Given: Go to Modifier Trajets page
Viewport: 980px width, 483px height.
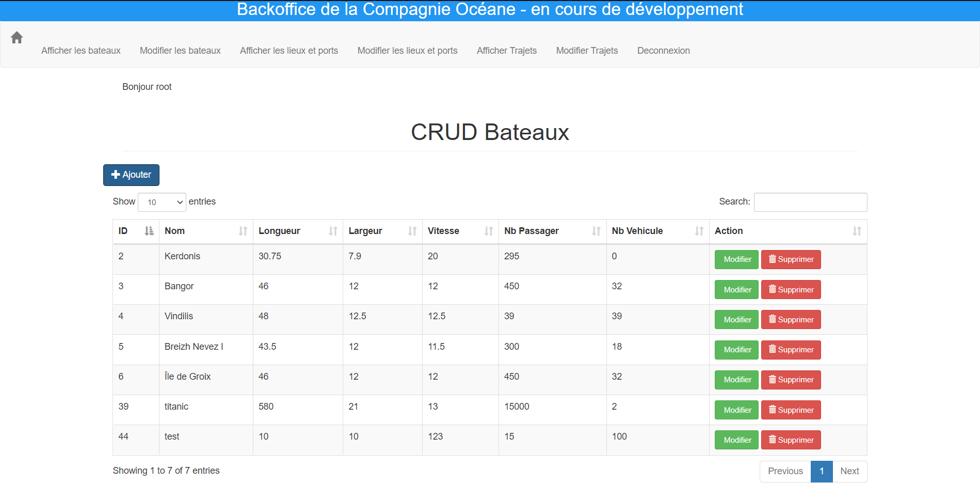Looking at the screenshot, I should (x=587, y=51).
